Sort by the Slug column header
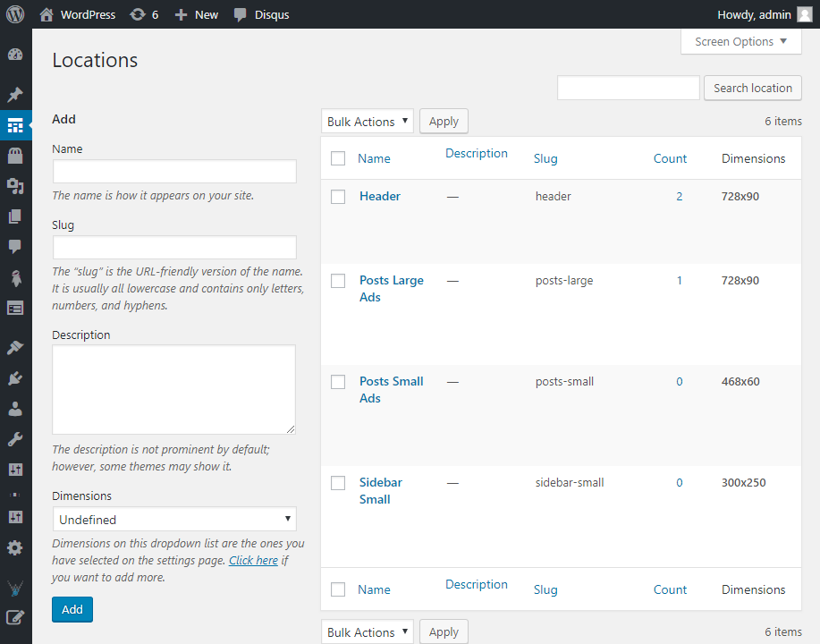 pyautogui.click(x=545, y=159)
